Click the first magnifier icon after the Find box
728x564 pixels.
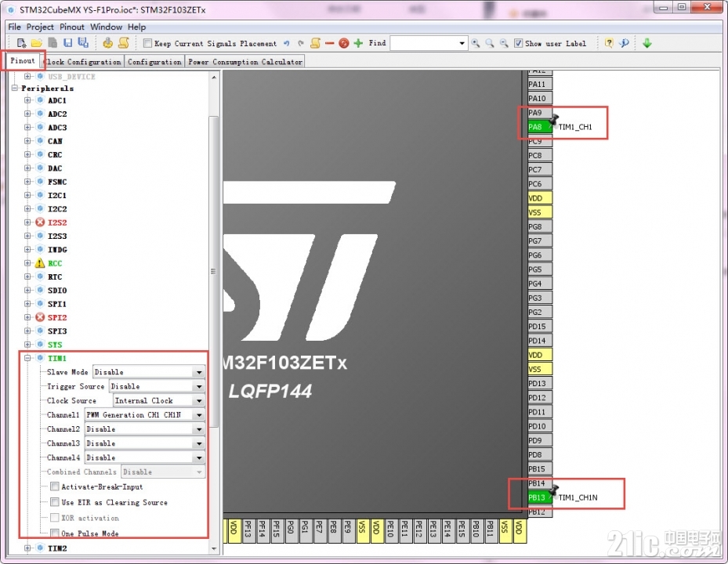[476, 43]
